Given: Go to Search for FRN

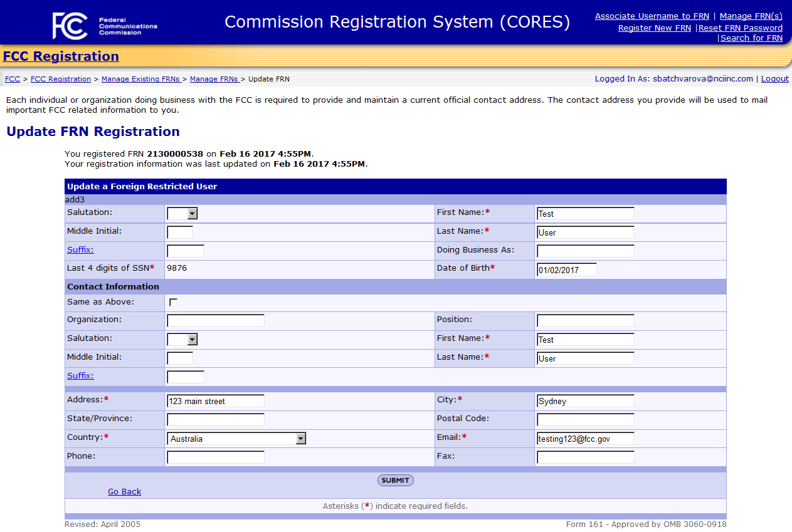Looking at the screenshot, I should point(751,38).
